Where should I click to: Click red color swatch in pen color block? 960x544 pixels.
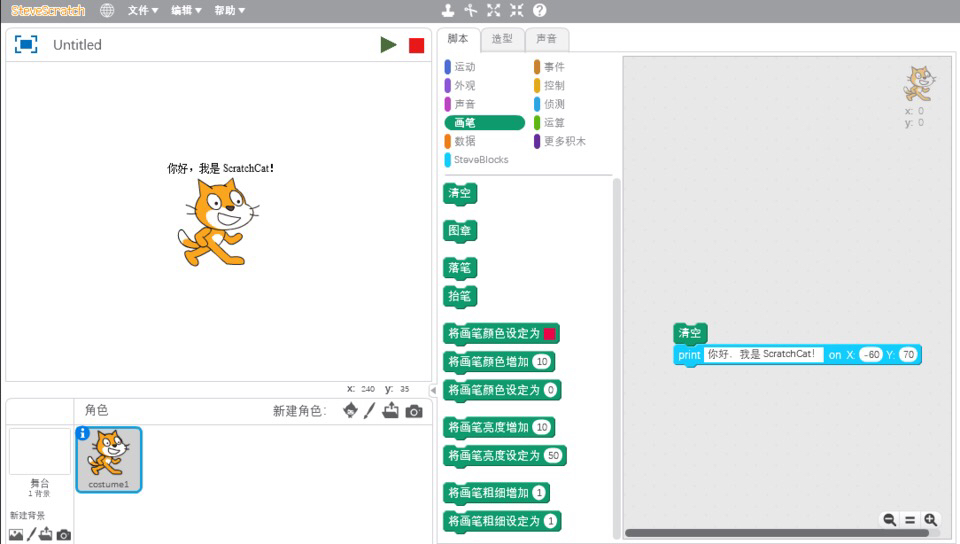point(549,333)
